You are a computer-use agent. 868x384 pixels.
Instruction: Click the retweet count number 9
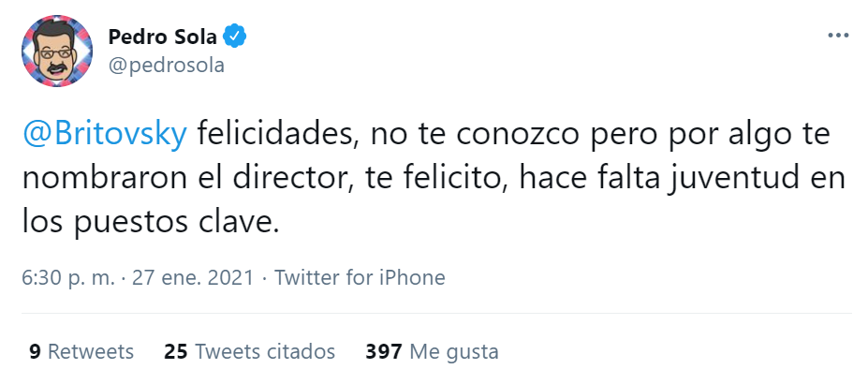pos(35,352)
